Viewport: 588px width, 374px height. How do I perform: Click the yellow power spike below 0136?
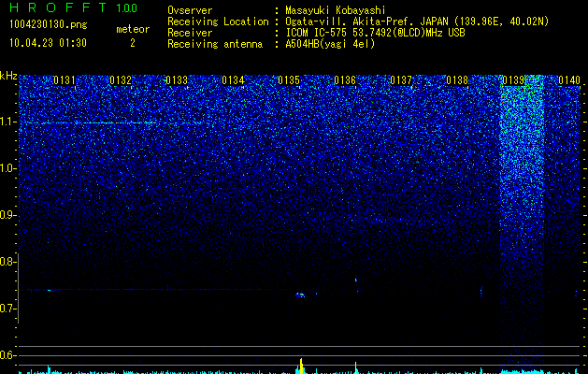356,367
